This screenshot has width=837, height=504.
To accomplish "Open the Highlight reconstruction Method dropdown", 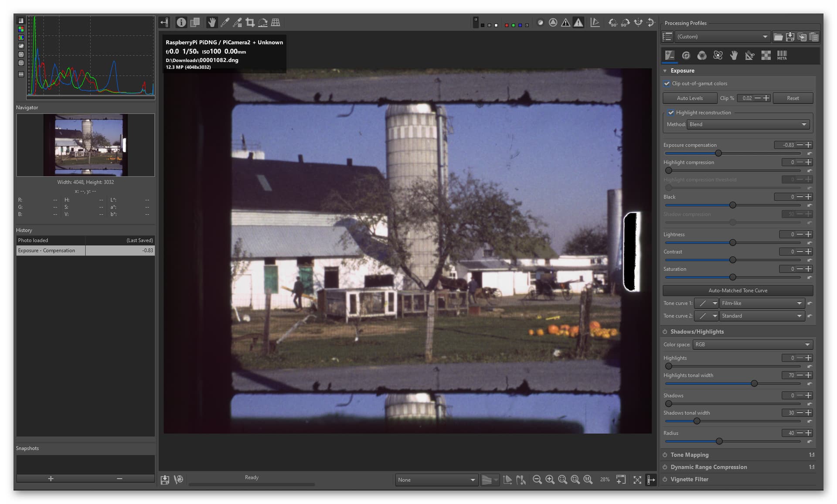I will (748, 124).
